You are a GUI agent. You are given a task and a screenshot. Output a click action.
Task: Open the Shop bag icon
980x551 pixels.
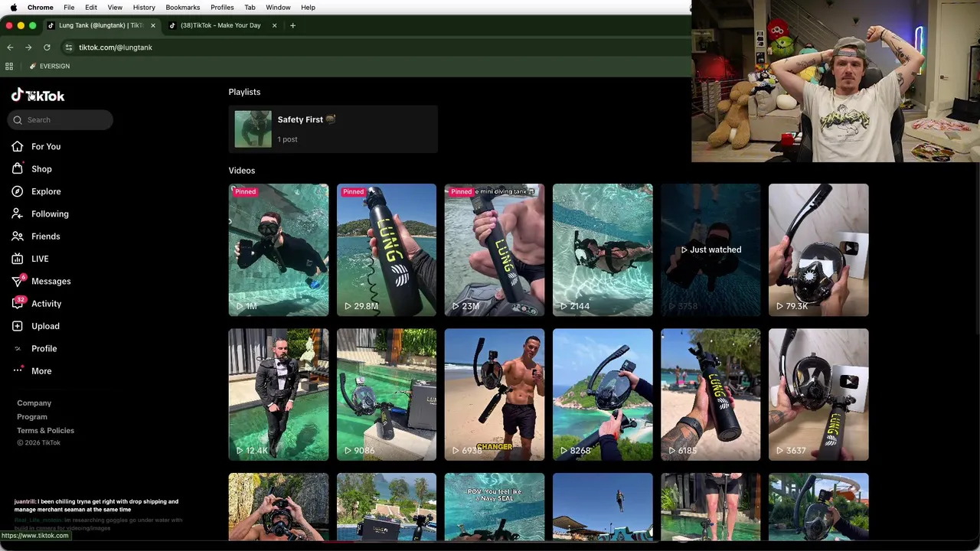pyautogui.click(x=17, y=168)
